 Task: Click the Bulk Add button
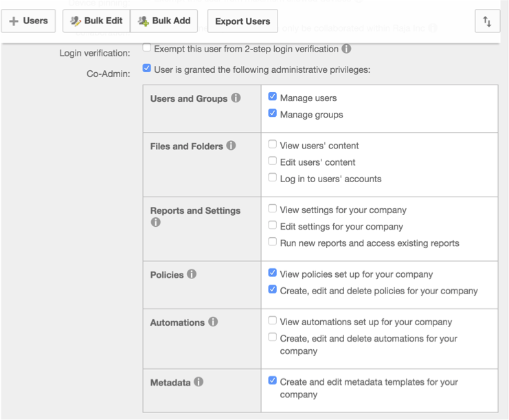coord(164,21)
